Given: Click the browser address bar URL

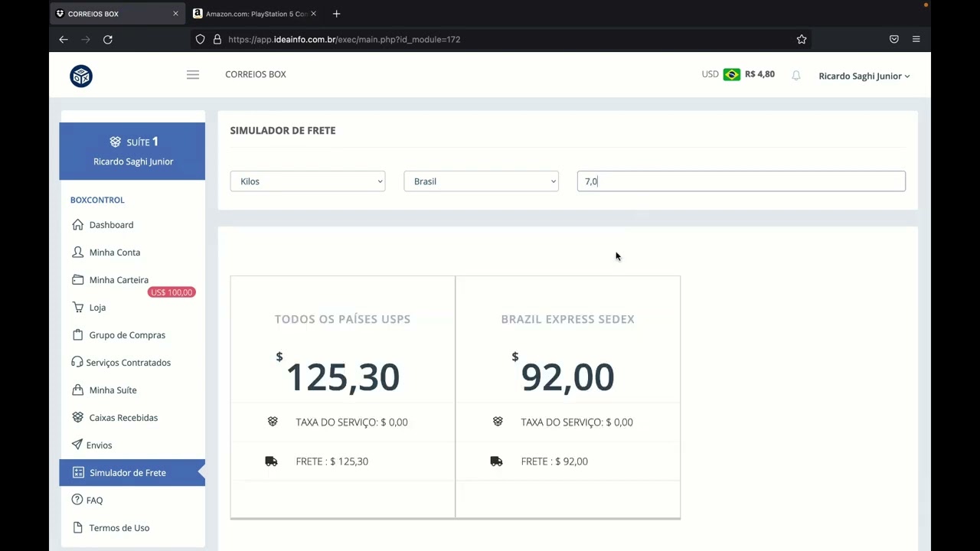Looking at the screenshot, I should (344, 39).
